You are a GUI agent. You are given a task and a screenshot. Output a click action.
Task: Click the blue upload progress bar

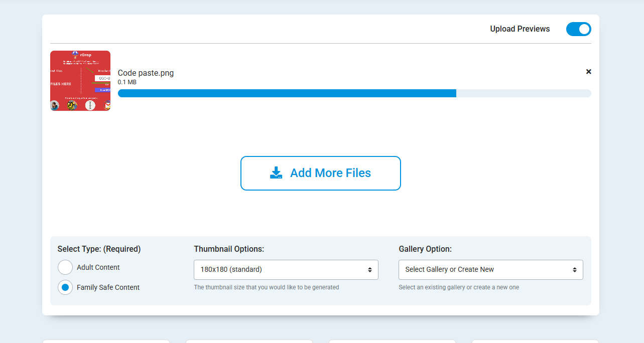[286, 93]
